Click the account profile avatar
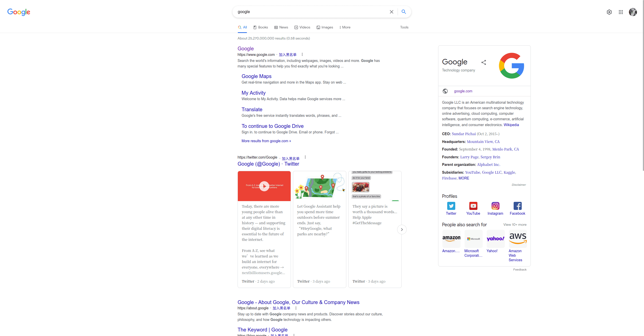The image size is (644, 336). point(633,12)
